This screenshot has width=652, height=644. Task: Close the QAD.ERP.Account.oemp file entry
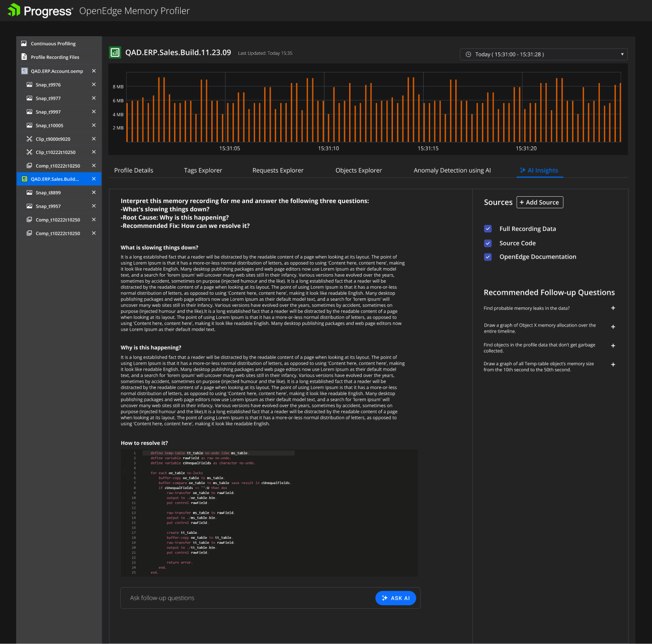[x=94, y=71]
